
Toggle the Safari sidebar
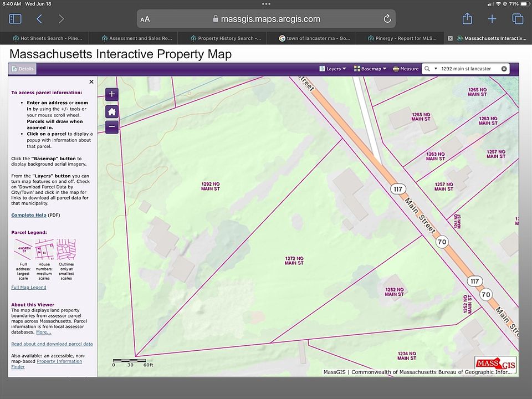point(15,19)
